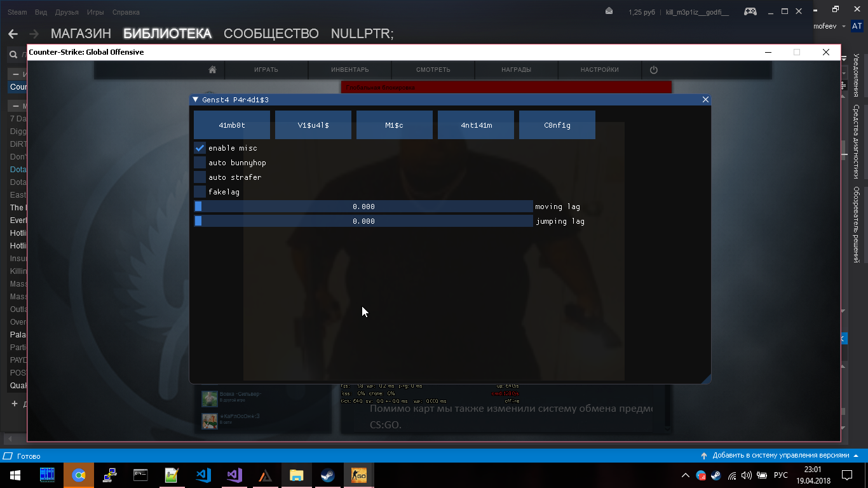Screen dimensions: 868x488
Task: Click the 1,25 руб wallet balance
Action: 642,12
